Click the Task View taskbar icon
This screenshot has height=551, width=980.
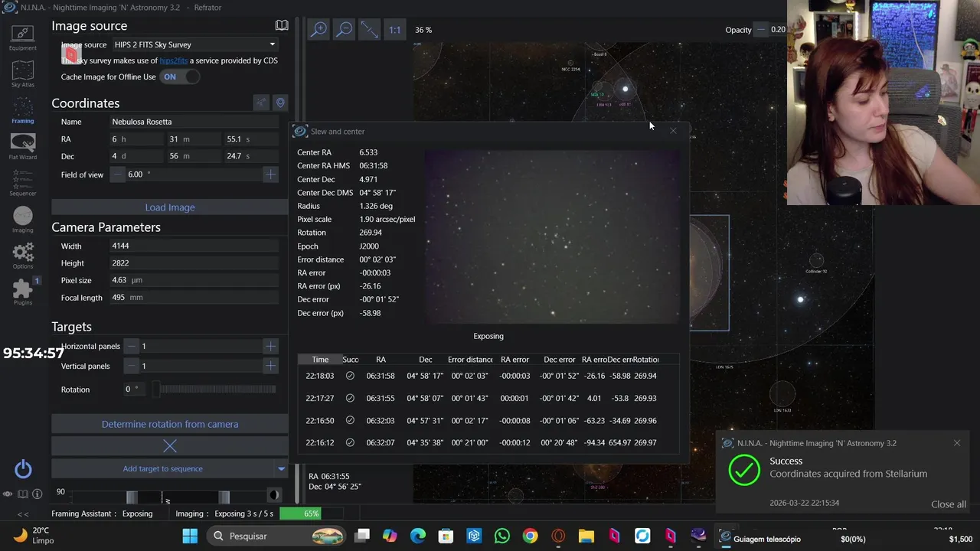pyautogui.click(x=362, y=536)
